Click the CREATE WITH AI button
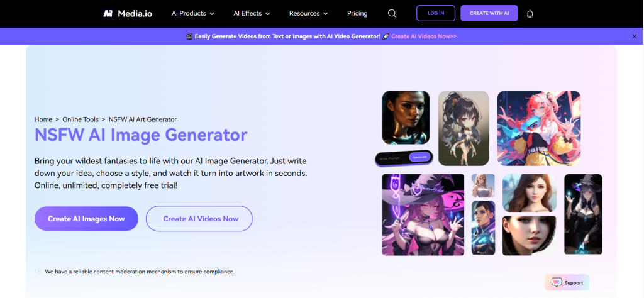The width and height of the screenshot is (644, 298). pyautogui.click(x=489, y=13)
